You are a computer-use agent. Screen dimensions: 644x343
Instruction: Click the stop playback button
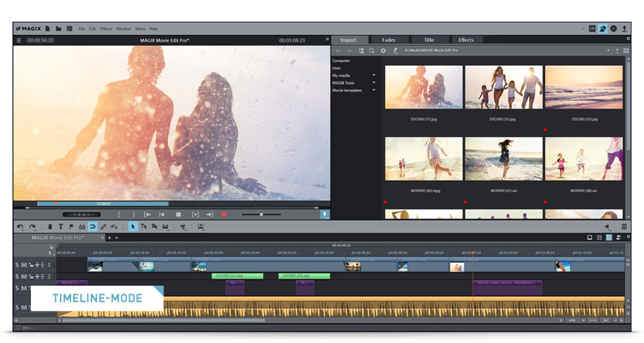pos(178,214)
